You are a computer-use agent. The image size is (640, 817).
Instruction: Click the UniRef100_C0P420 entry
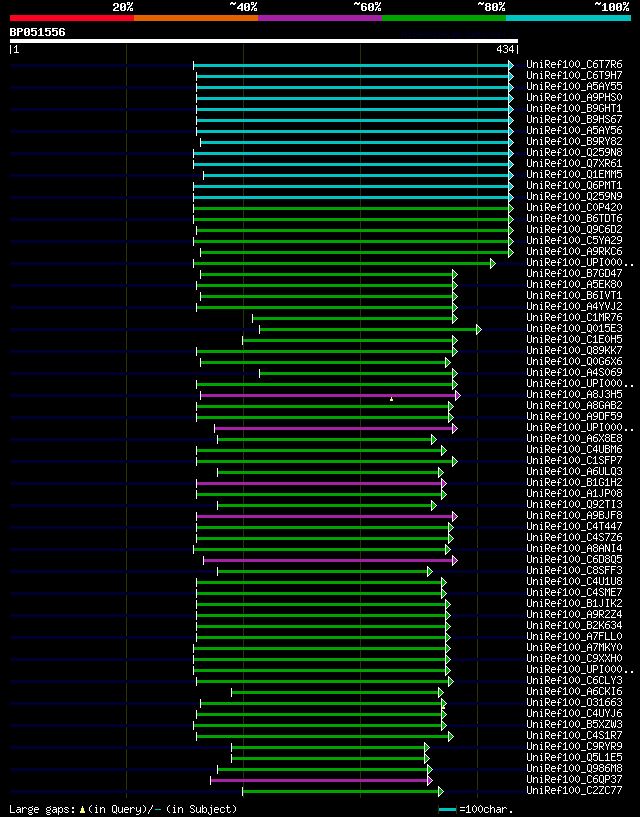pyautogui.click(x=574, y=207)
